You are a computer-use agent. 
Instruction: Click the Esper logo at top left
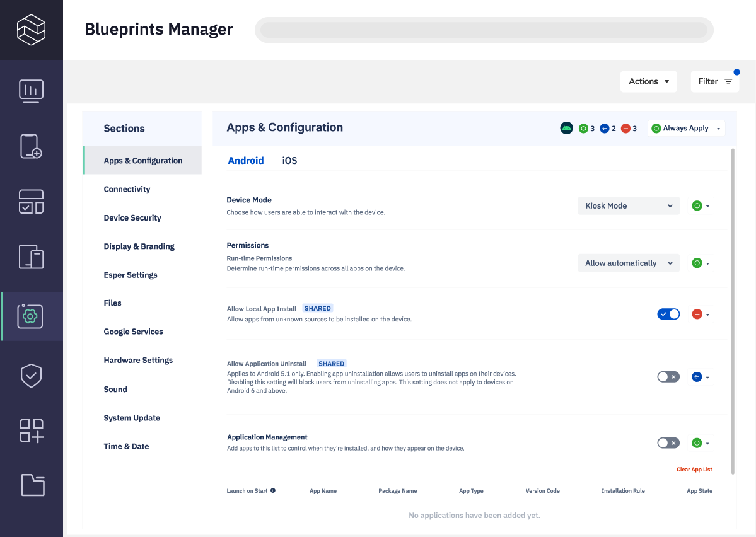pyautogui.click(x=30, y=30)
